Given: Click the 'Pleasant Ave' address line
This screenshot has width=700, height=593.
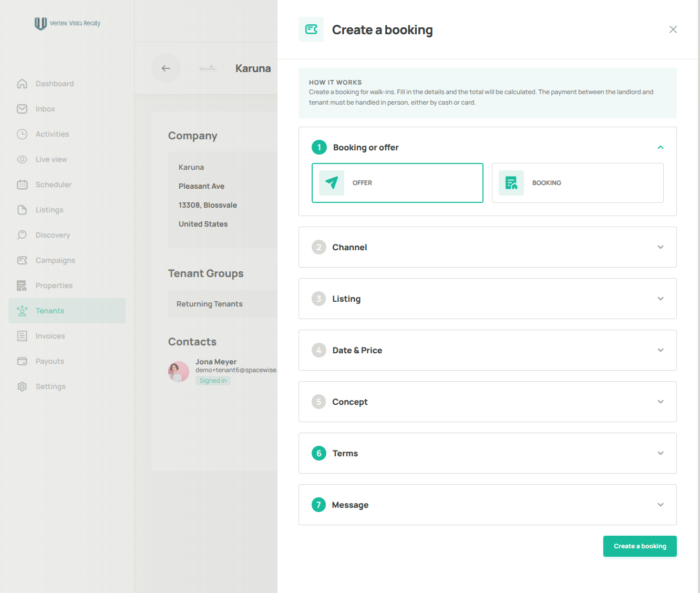Looking at the screenshot, I should click(x=201, y=186).
